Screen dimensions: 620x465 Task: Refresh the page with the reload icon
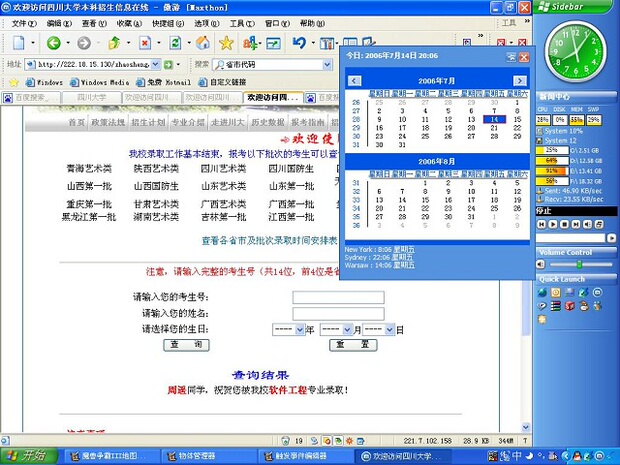click(175, 43)
